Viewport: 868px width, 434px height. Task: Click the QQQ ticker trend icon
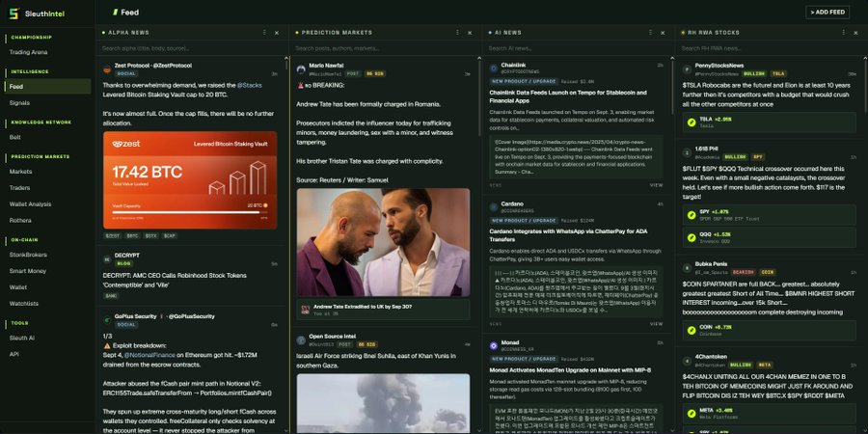(x=692, y=237)
